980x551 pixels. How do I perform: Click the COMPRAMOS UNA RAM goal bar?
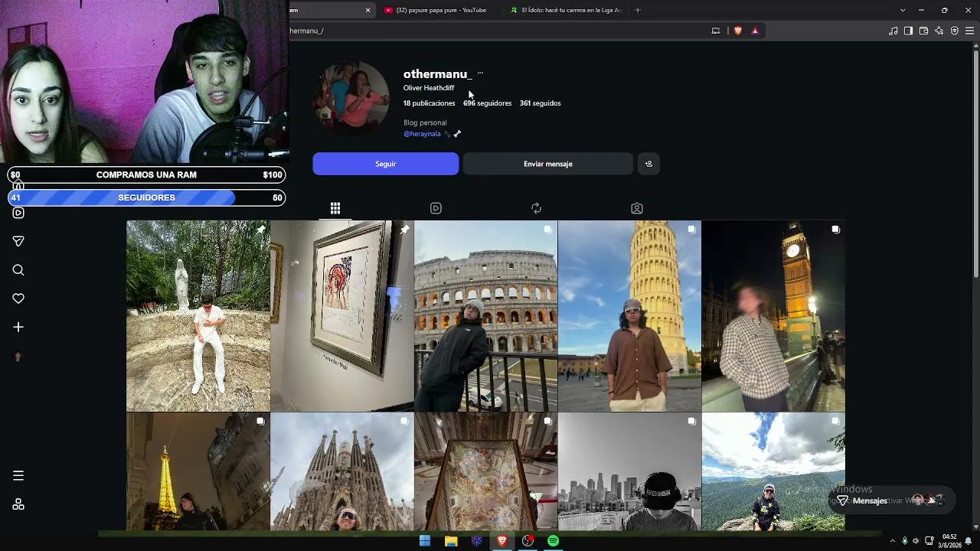[x=146, y=174]
